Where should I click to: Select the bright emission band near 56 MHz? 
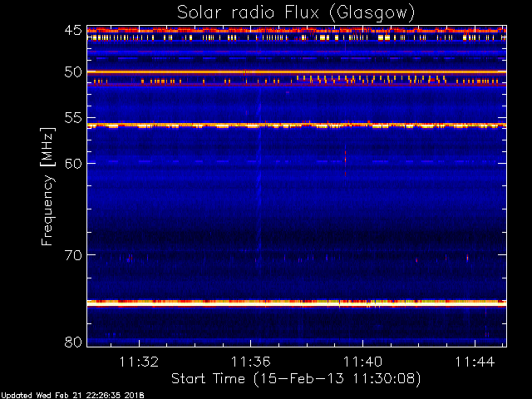296,126
